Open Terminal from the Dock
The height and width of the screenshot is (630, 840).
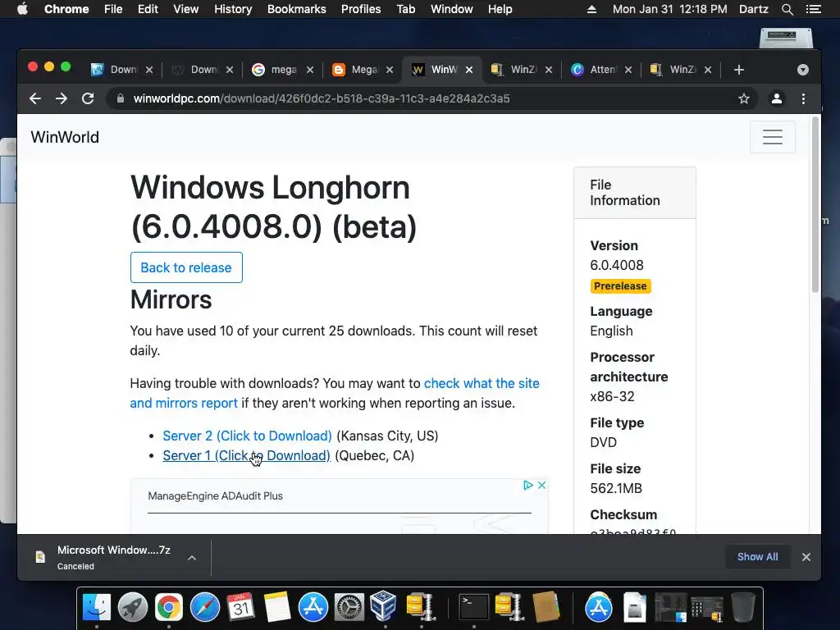click(x=473, y=608)
